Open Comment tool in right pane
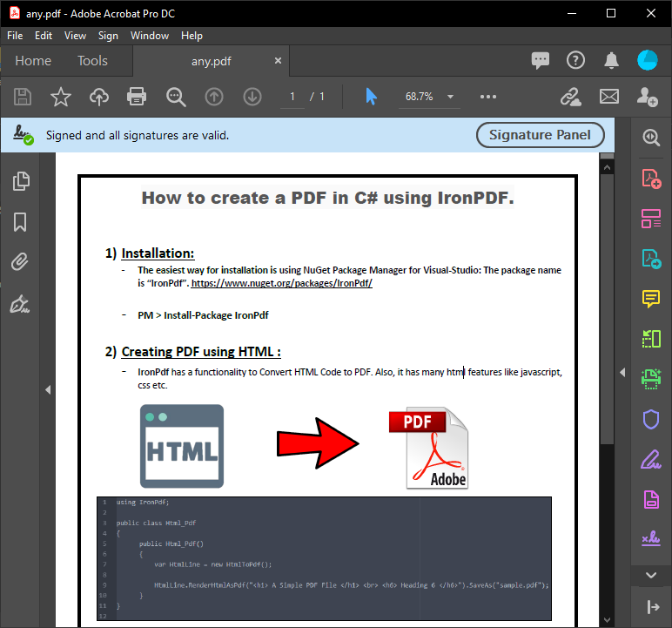 point(651,299)
